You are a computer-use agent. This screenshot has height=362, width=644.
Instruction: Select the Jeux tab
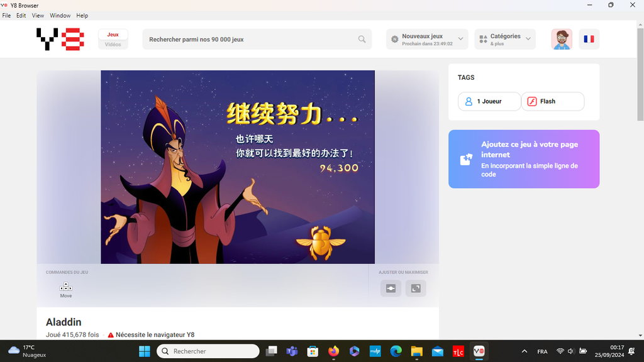[113, 35]
